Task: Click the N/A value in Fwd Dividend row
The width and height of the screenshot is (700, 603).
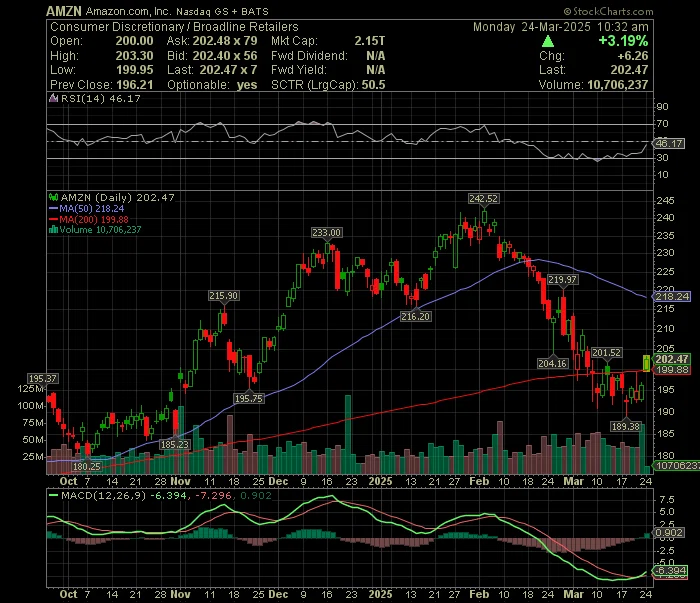Action: pos(375,56)
